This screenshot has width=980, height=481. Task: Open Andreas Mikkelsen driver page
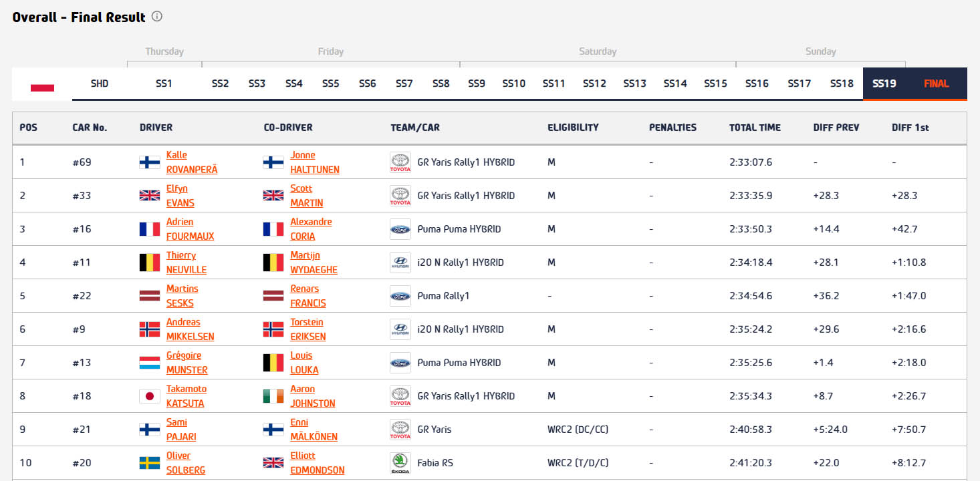point(190,329)
